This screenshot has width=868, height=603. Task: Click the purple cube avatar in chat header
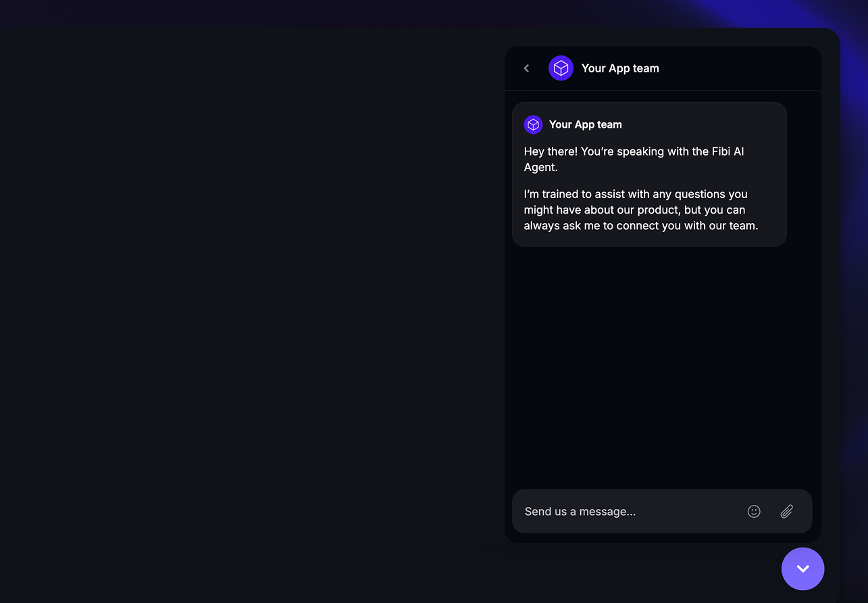click(561, 68)
